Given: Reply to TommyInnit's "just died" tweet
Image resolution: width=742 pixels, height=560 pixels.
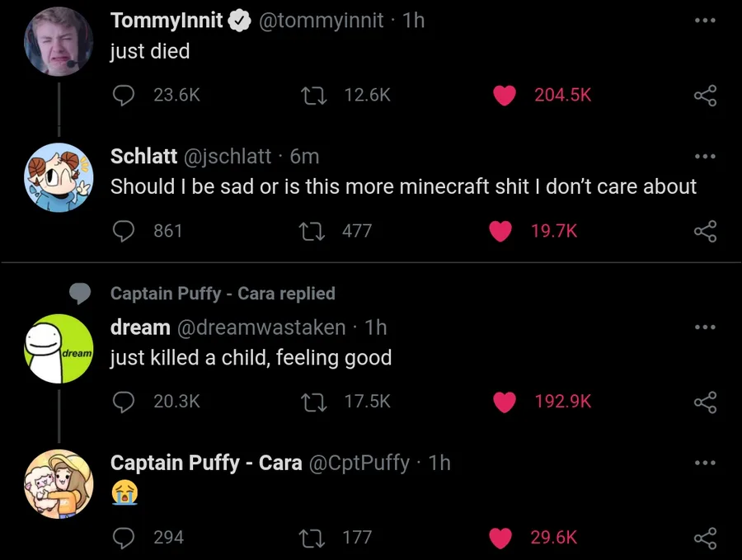Looking at the screenshot, I should 124,95.
